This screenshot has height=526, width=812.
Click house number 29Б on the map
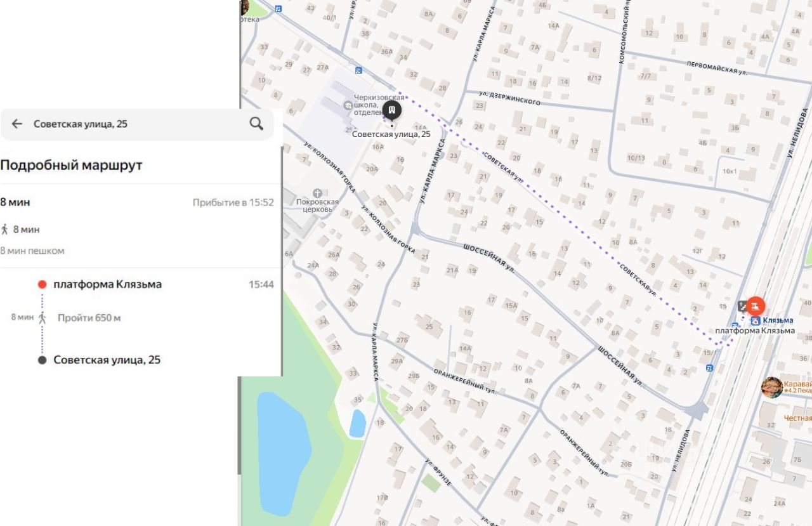click(x=414, y=376)
